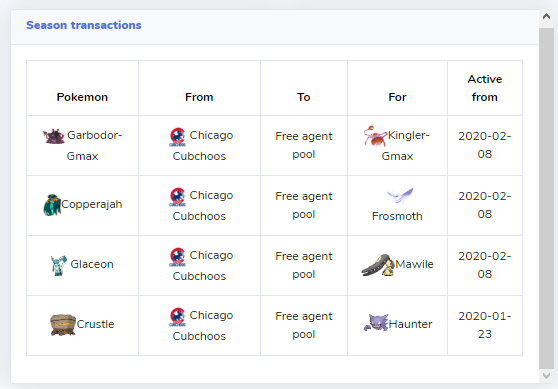Click the Active from column header

tap(485, 88)
